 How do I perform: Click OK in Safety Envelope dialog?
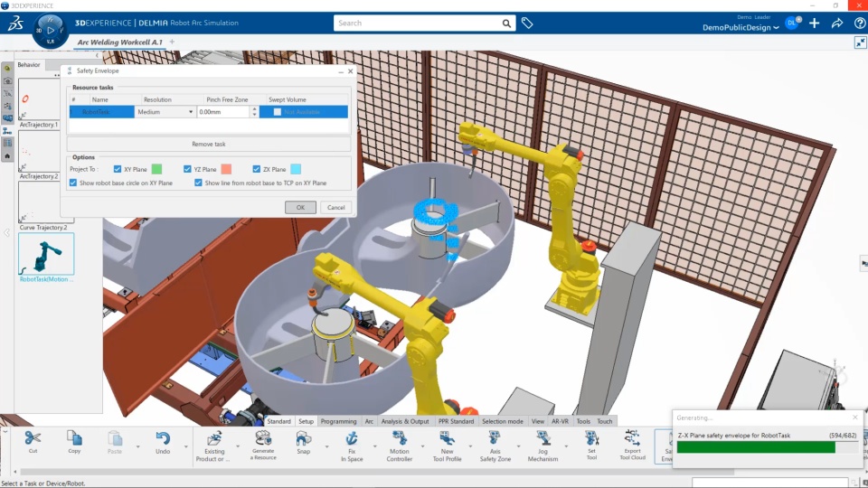click(x=300, y=208)
